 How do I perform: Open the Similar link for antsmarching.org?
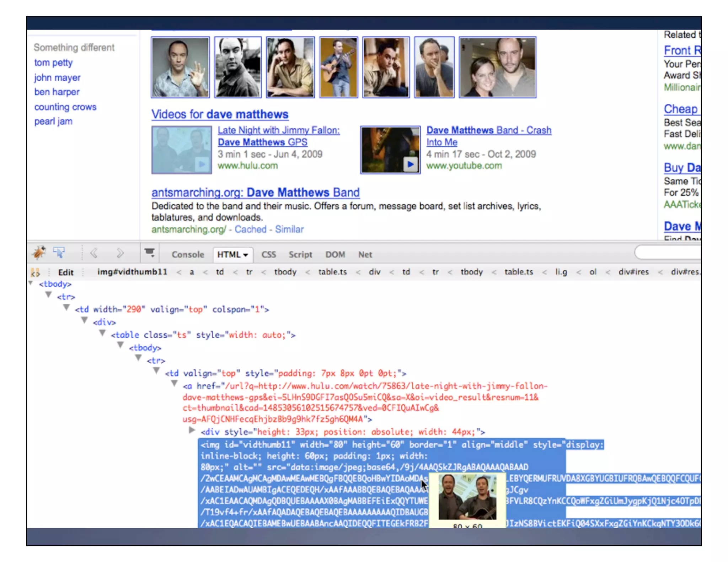pos(289,229)
